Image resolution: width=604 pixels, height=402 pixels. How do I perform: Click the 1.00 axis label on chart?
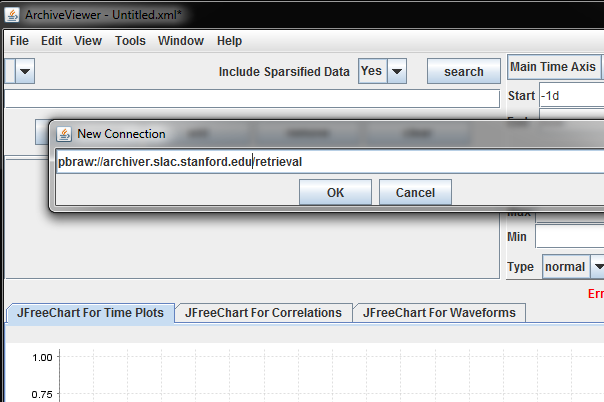click(x=42, y=358)
